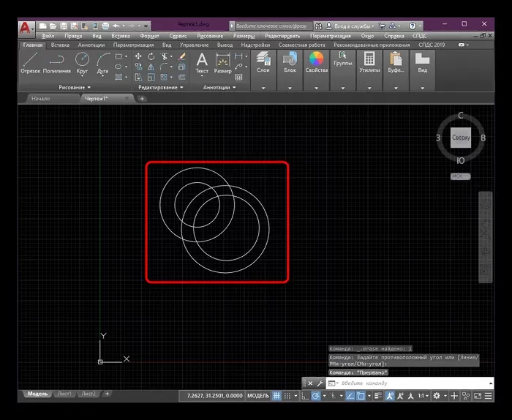
Task: Select the Полилиния polyline tool
Action: 56,63
